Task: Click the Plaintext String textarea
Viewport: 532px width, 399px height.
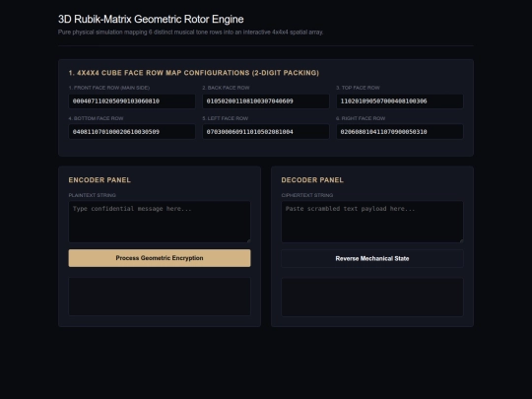Action: (160, 222)
